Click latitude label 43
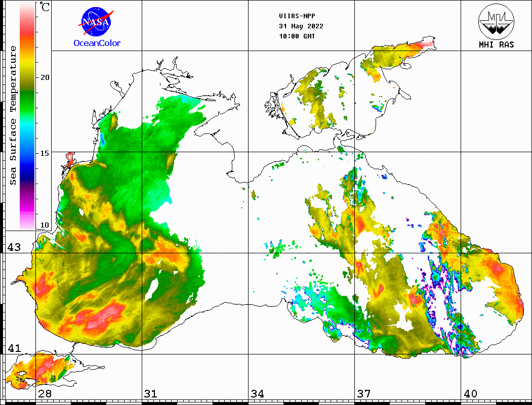The image size is (532, 405). point(14,247)
